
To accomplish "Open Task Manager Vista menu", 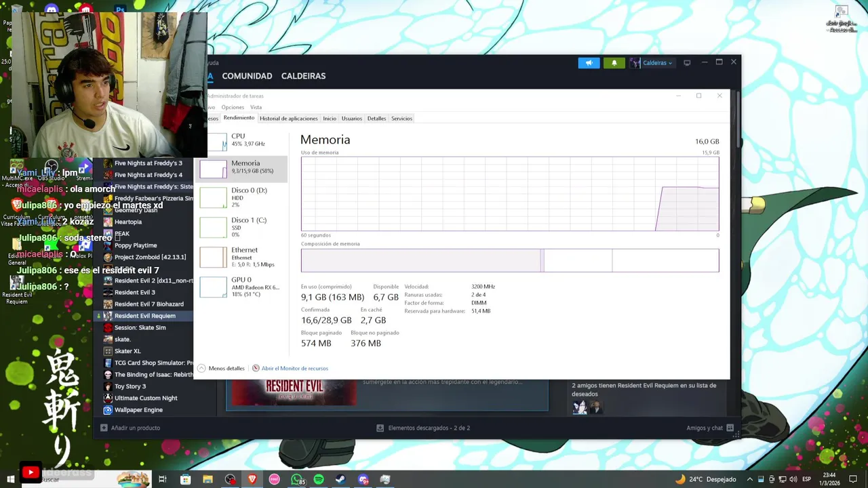I will pos(256,107).
